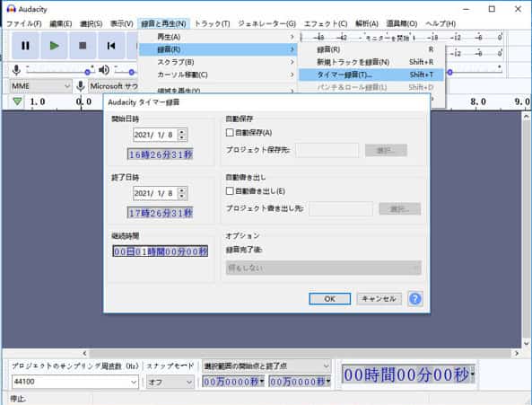Open the blue help question mark button
This screenshot has width=532, height=405.
(415, 299)
